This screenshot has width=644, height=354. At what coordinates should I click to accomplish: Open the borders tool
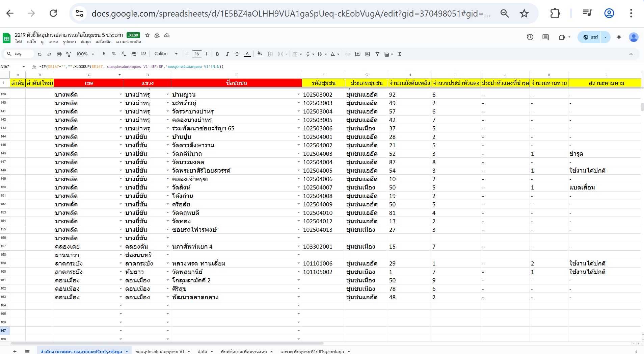[x=270, y=54]
